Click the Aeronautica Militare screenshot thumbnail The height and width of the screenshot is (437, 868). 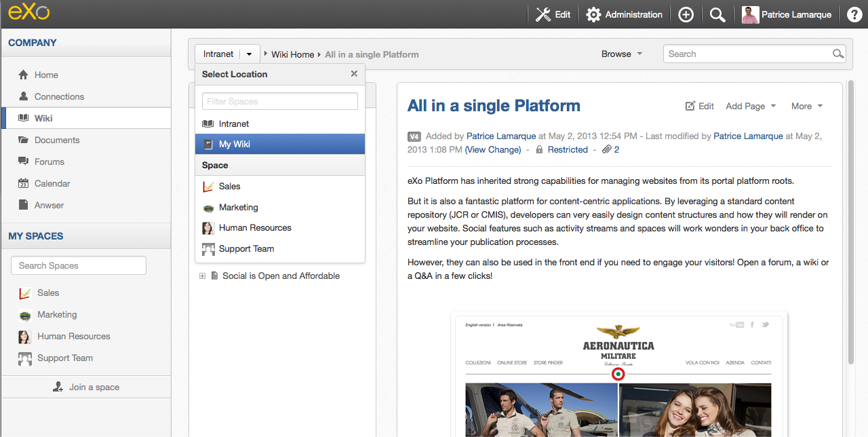point(618,375)
